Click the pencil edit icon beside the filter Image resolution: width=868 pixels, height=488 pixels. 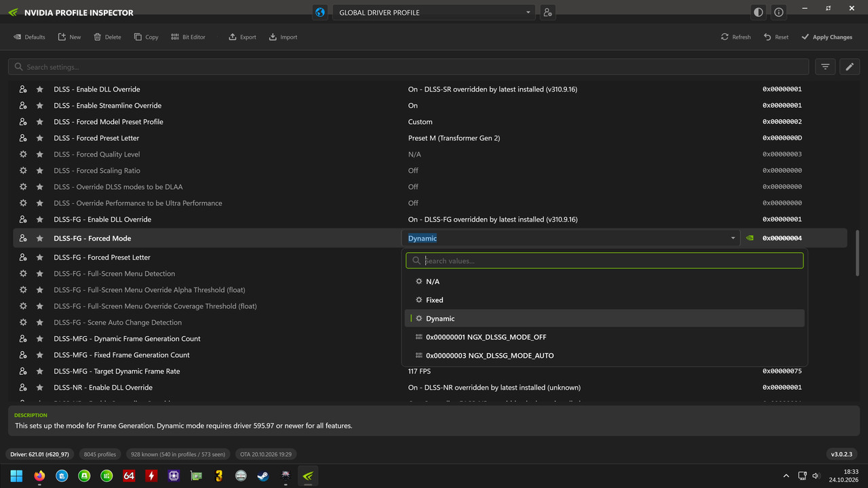point(850,66)
